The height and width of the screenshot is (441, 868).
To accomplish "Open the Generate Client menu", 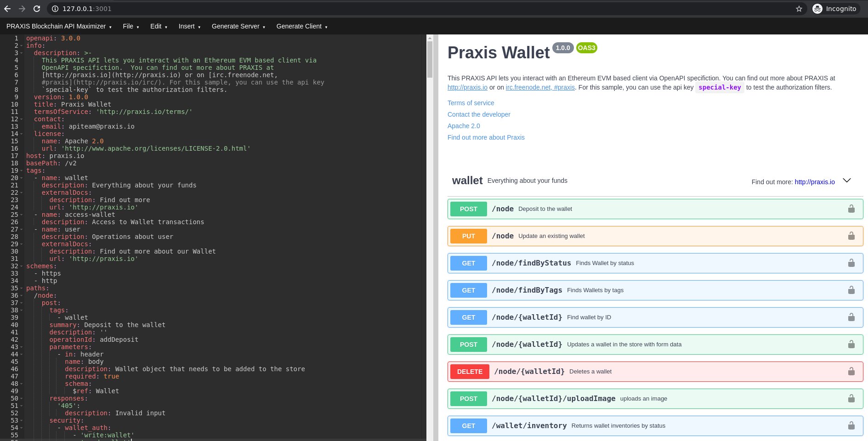I will click(x=302, y=26).
